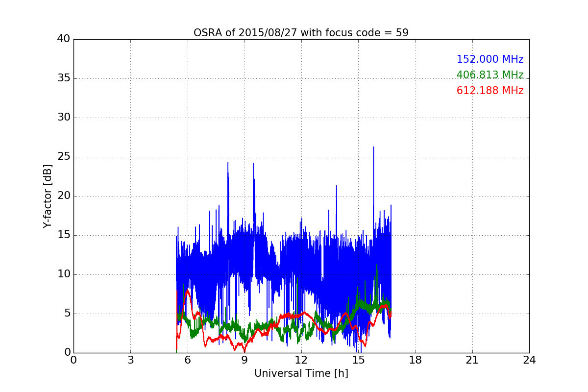Click the x-axis tick value 24
Screen dimensions: 588x392
click(529, 360)
